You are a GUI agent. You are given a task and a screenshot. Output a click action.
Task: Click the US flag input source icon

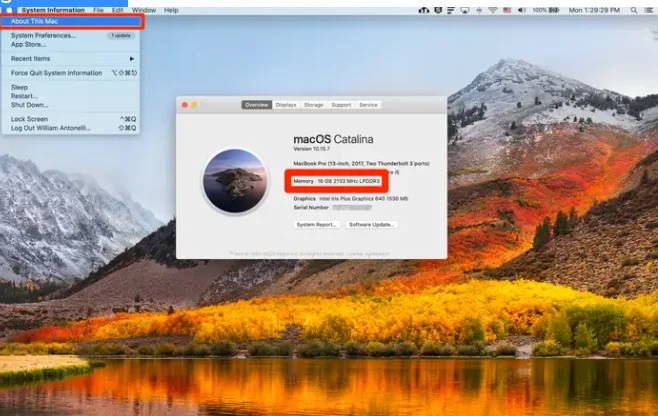point(507,10)
